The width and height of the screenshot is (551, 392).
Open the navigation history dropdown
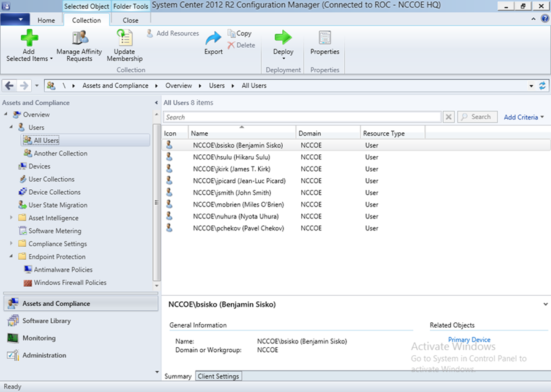pyautogui.click(x=37, y=85)
